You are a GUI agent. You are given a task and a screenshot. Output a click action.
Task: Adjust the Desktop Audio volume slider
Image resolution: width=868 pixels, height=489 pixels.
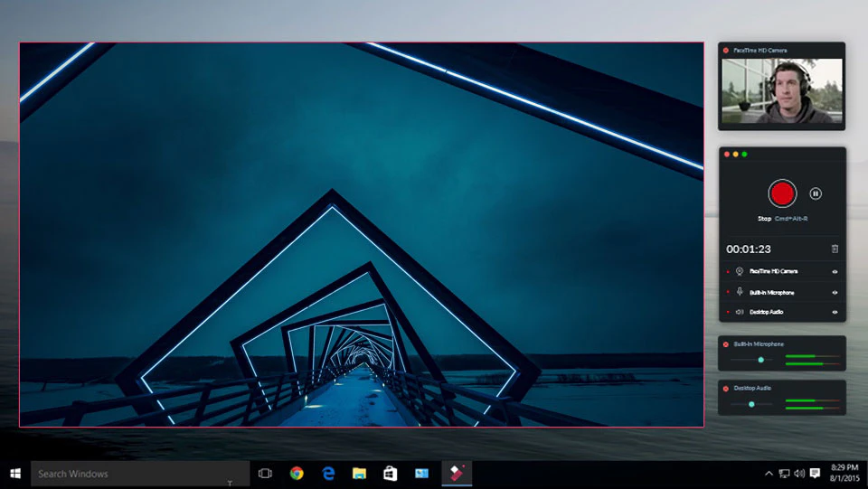point(751,404)
